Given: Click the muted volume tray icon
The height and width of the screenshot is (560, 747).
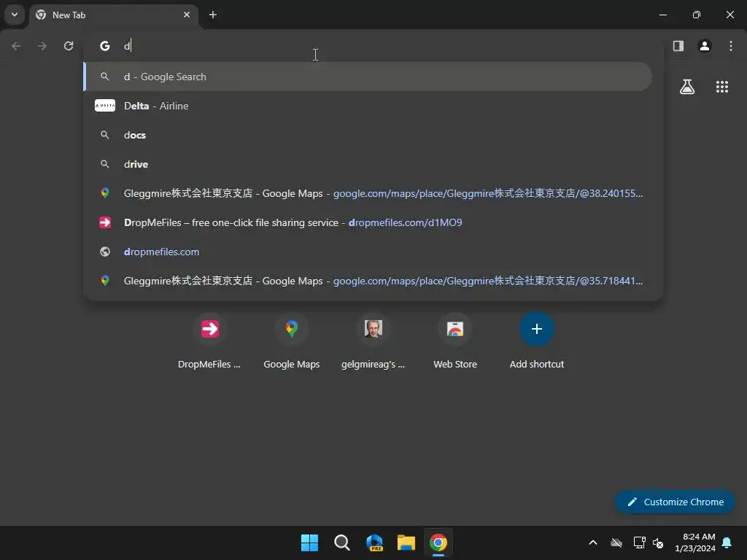Looking at the screenshot, I should click(x=659, y=542).
